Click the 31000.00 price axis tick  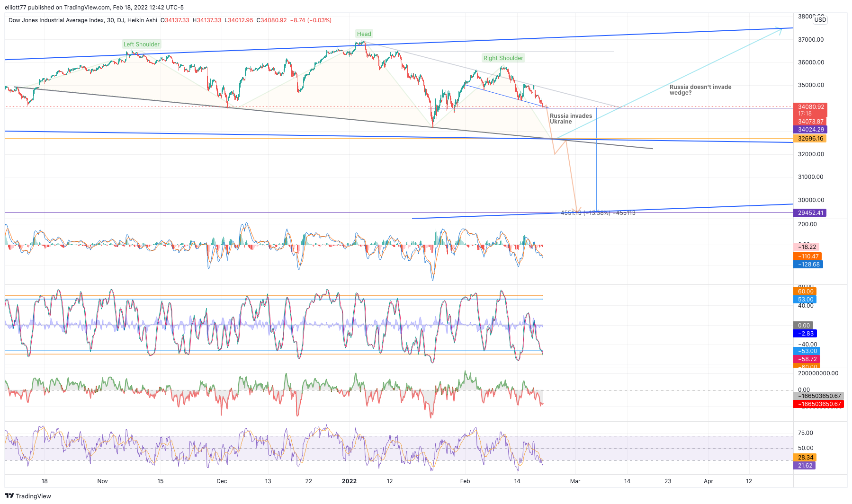811,177
